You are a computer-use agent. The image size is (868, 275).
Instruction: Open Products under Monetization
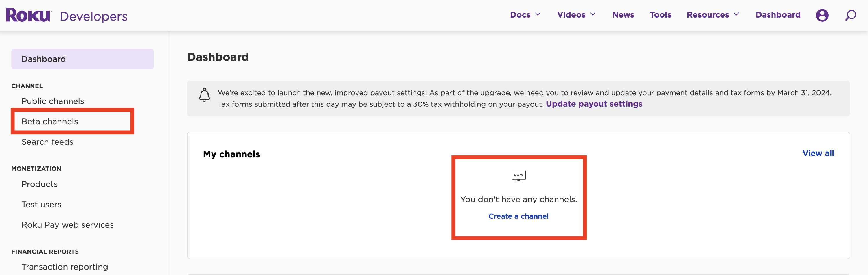(x=39, y=184)
